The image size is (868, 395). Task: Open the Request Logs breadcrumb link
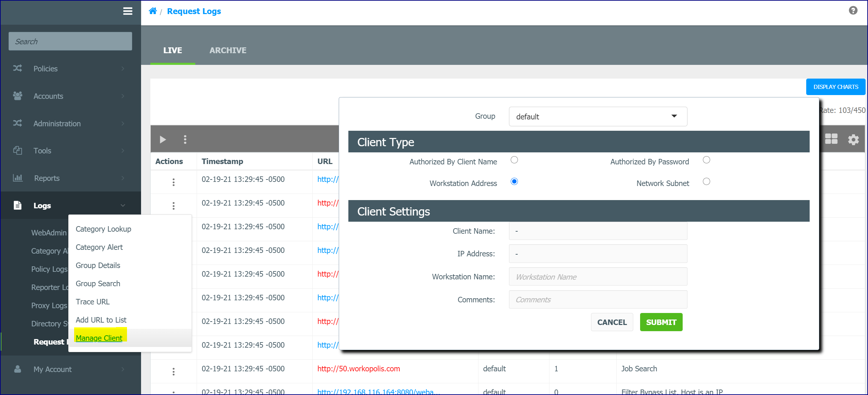click(x=194, y=11)
